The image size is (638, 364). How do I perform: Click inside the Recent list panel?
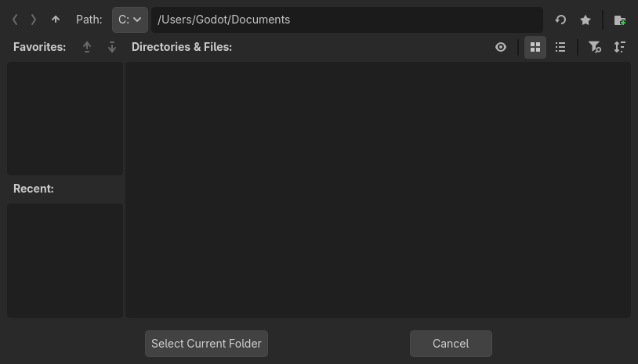coord(65,260)
